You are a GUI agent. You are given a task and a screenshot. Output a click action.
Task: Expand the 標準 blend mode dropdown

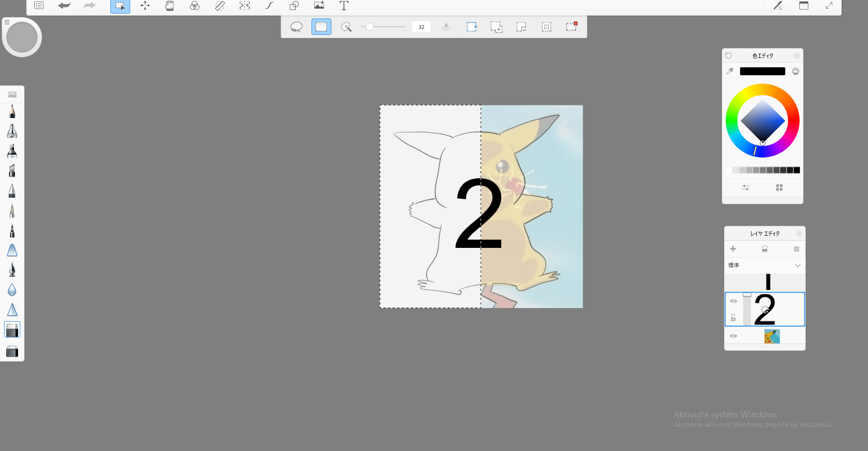764,266
